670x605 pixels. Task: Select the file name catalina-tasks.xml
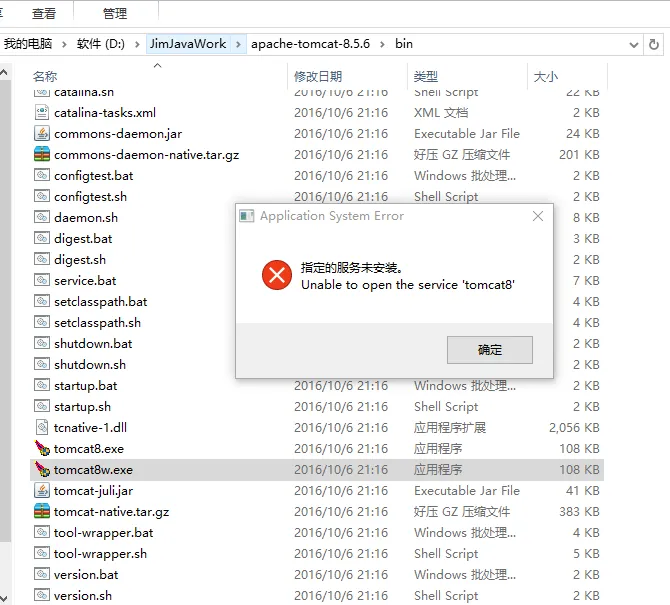pyautogui.click(x=105, y=113)
